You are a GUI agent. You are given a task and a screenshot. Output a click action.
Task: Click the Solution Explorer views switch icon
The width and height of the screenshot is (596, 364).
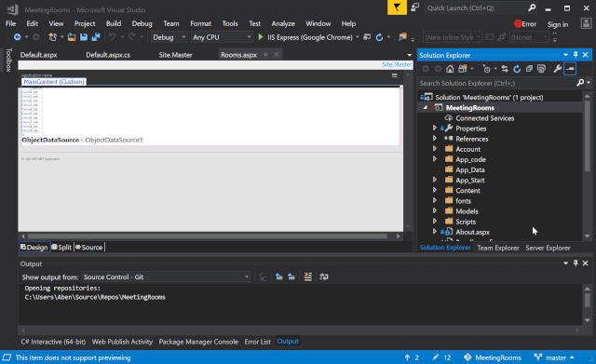(463, 69)
